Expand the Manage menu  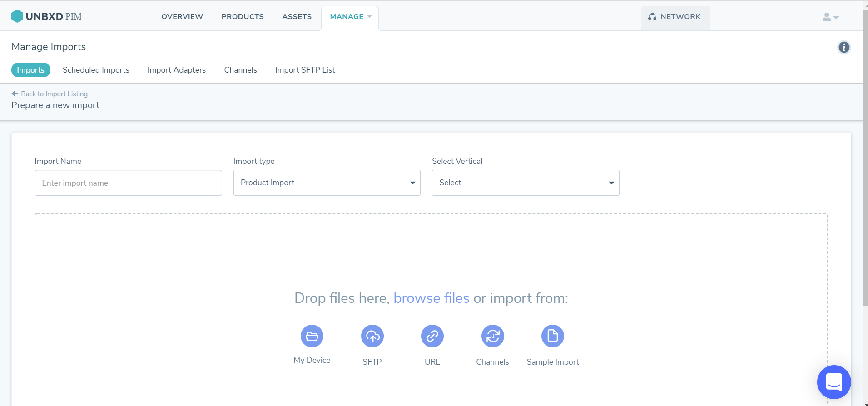coord(350,18)
